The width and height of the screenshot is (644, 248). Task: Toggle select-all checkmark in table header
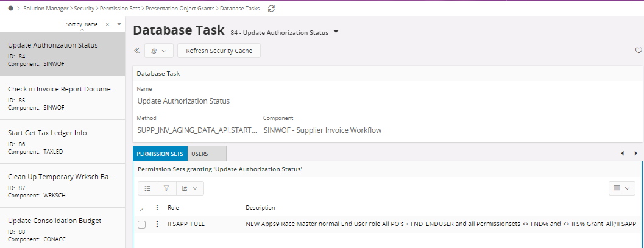[141, 208]
